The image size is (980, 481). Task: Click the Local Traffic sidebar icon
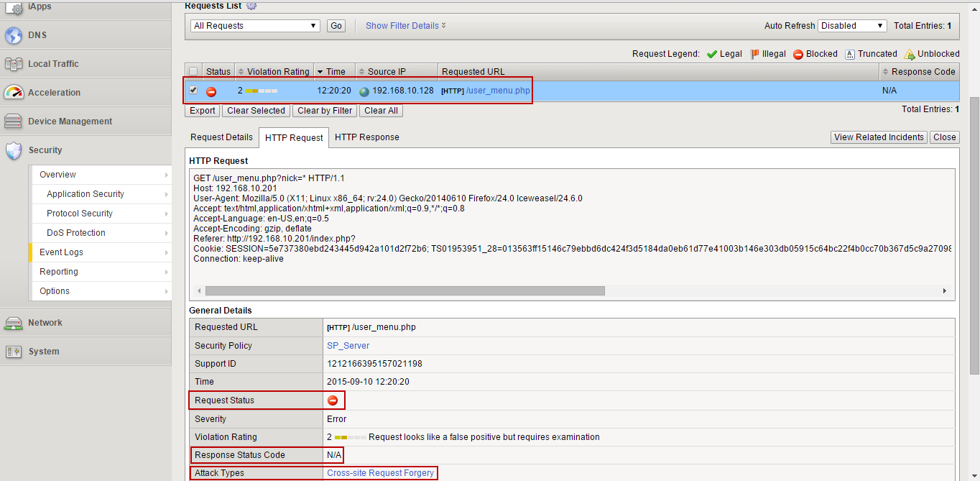(14, 64)
